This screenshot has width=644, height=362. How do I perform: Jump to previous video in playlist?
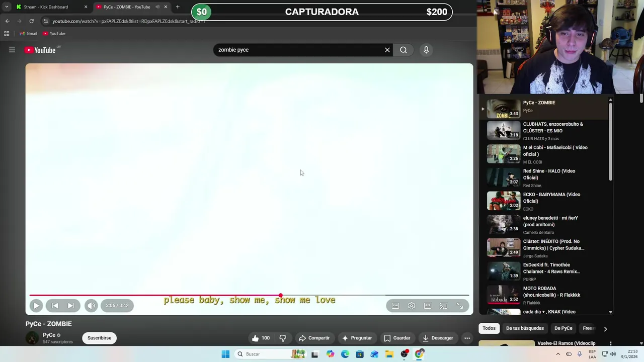[55, 306]
